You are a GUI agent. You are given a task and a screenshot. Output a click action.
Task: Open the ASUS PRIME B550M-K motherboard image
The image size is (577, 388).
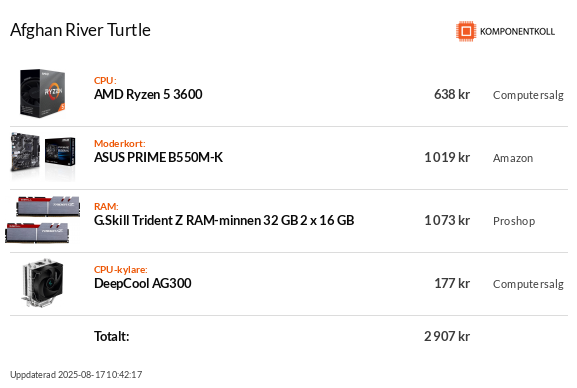coord(43,157)
